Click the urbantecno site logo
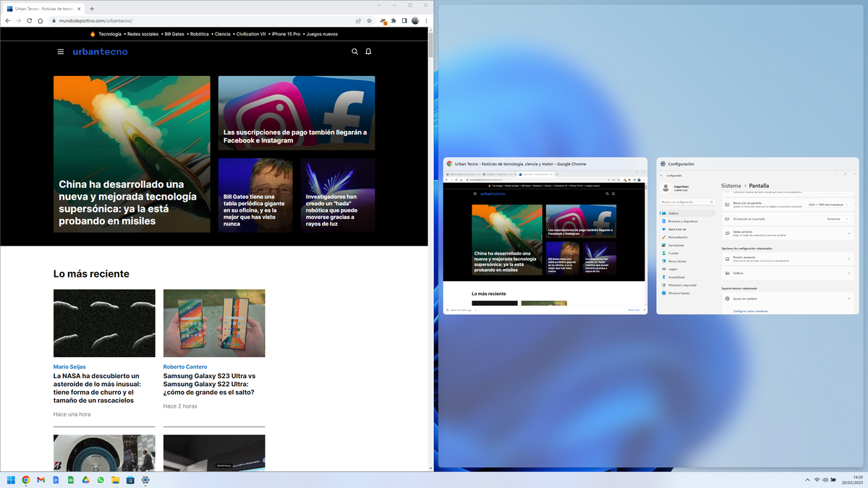The height and width of the screenshot is (488, 868). click(100, 51)
